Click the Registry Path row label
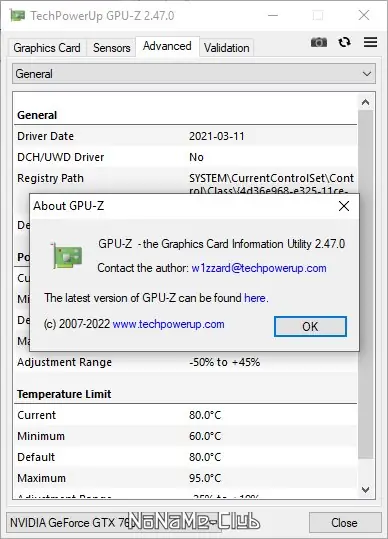 (50, 178)
